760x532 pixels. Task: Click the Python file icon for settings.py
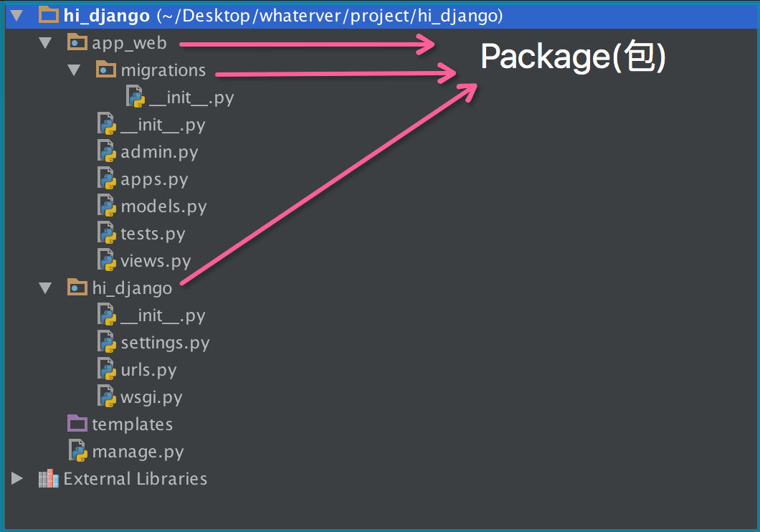click(x=107, y=343)
